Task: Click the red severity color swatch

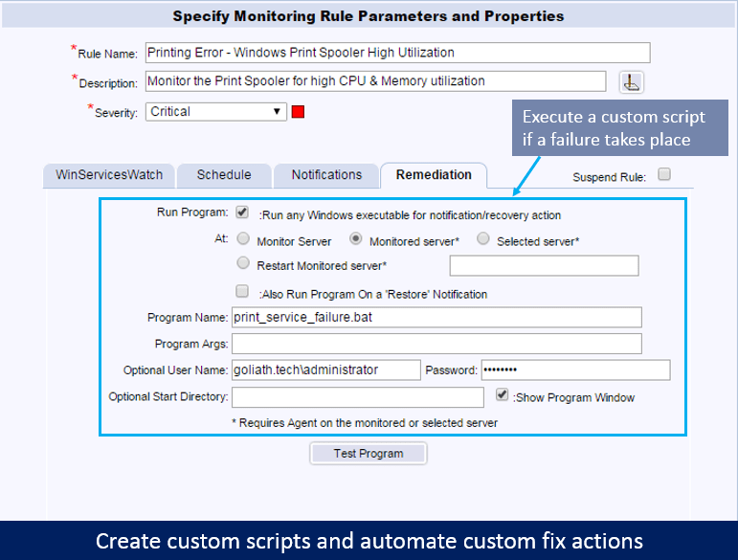Action: tap(298, 112)
